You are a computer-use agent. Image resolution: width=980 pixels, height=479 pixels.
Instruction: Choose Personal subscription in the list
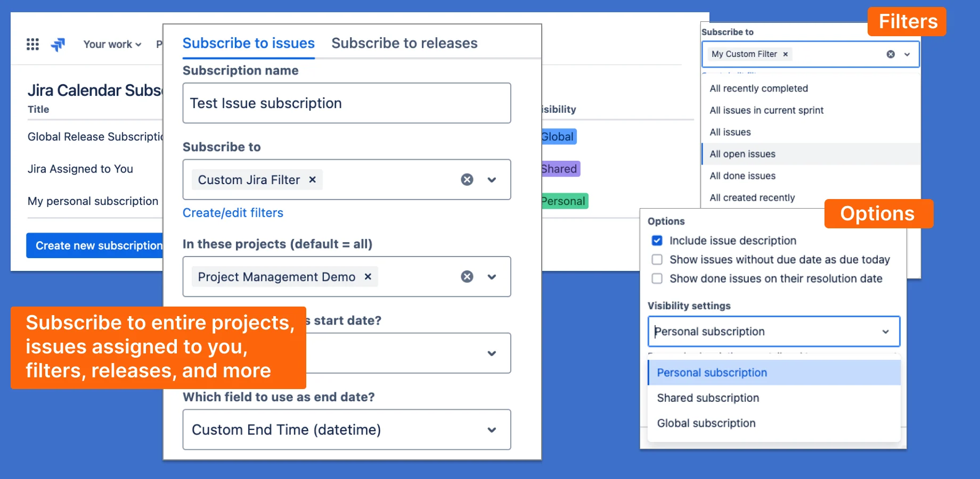point(774,373)
